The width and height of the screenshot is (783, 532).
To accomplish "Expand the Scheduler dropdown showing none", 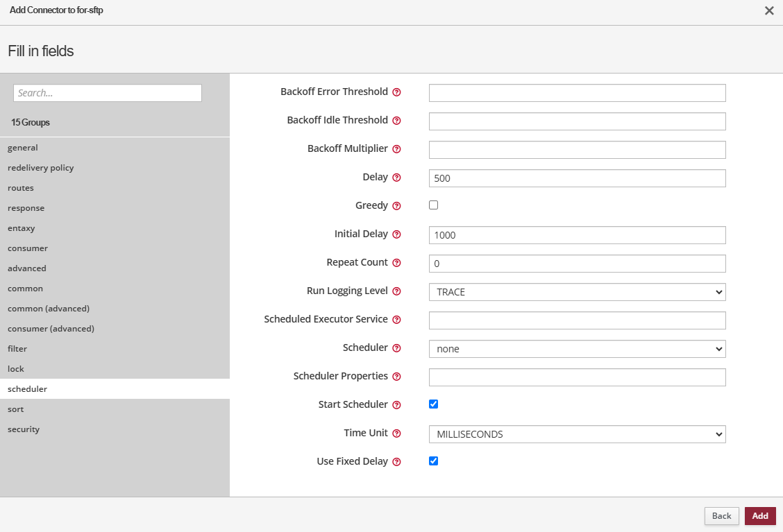I will coord(577,349).
